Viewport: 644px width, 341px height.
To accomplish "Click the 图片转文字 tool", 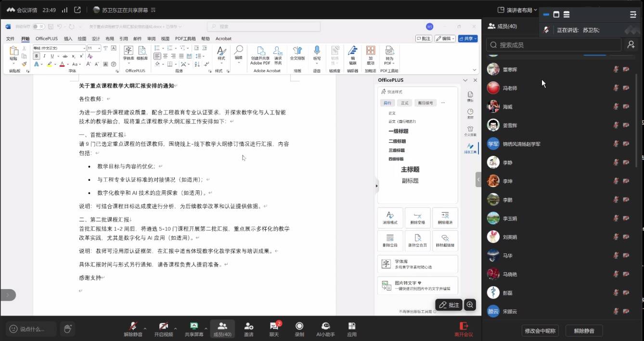I will [417, 286].
